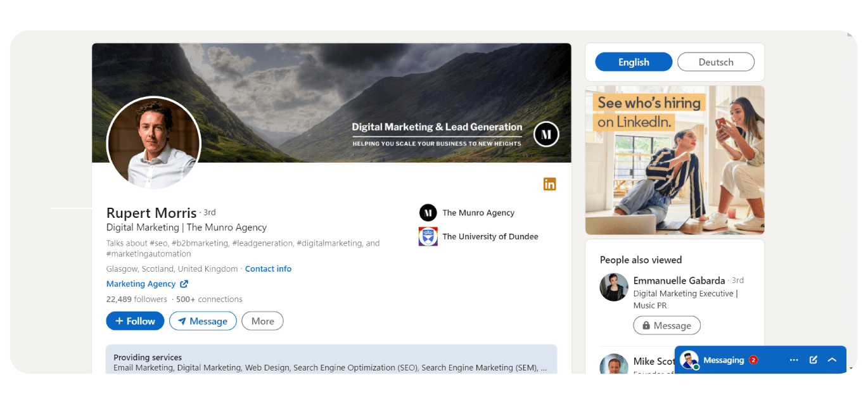The width and height of the screenshot is (868, 404).
Task: Open The Munro Agency company logo
Action: click(428, 213)
